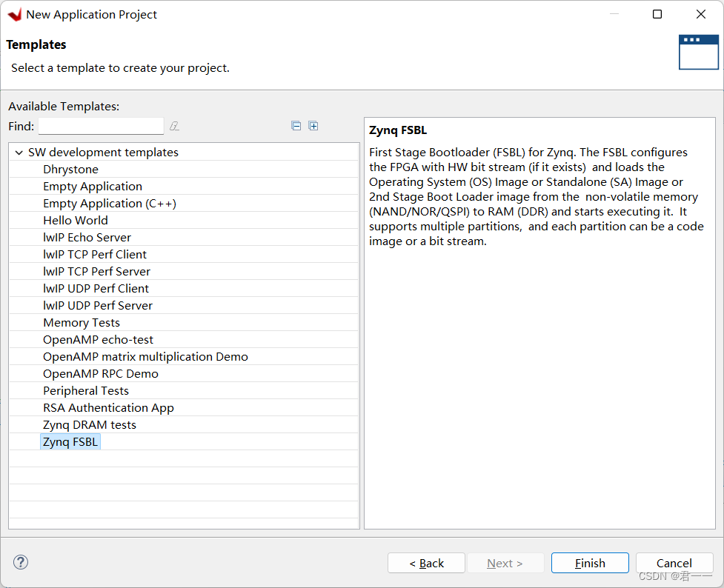This screenshot has height=588, width=724.
Task: Click the SW development templates label
Action: click(x=104, y=153)
